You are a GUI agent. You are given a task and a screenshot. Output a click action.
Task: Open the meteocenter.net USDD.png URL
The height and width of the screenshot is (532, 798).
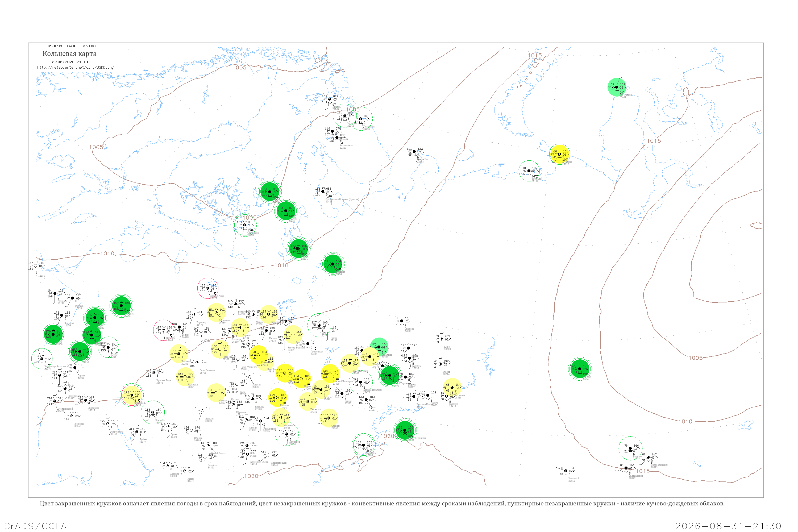(x=75, y=68)
